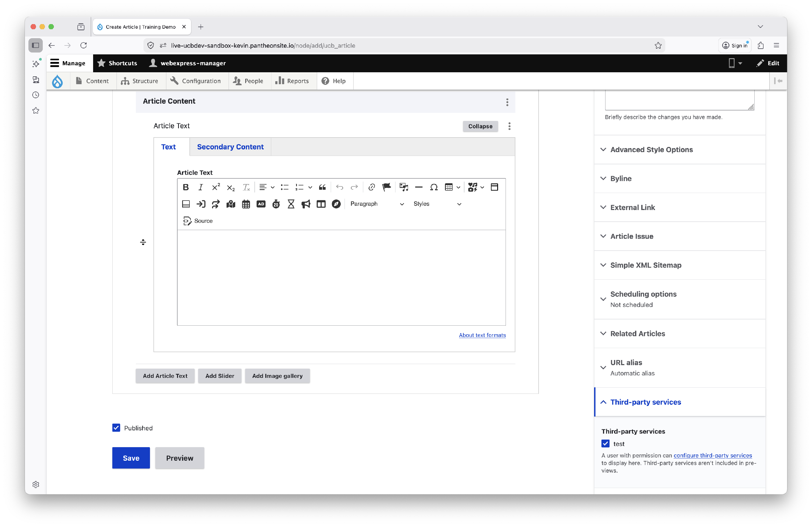This screenshot has width=812, height=527.
Task: Open the Paragraph heading dropdown
Action: pos(377,204)
